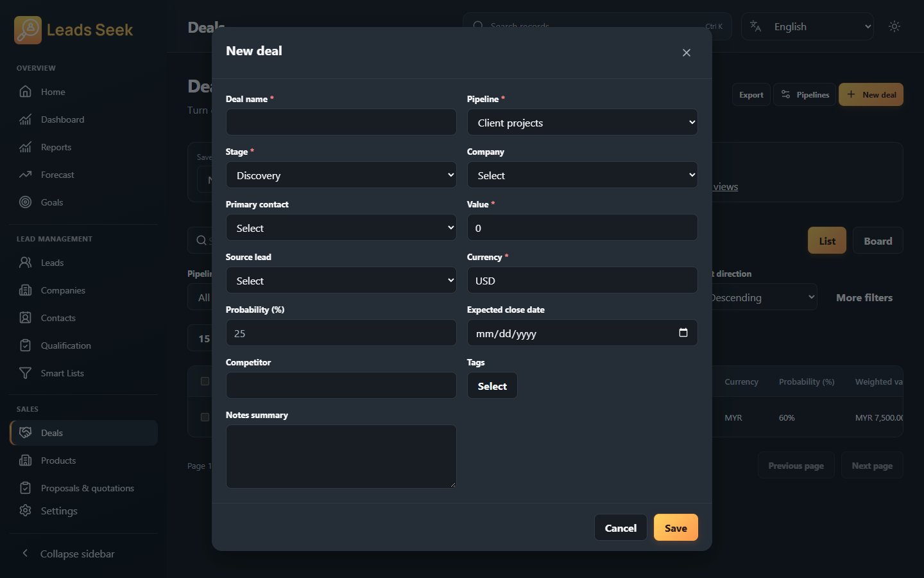Open Deals via its handshake icon
Viewport: 924px width, 578px height.
click(x=25, y=433)
